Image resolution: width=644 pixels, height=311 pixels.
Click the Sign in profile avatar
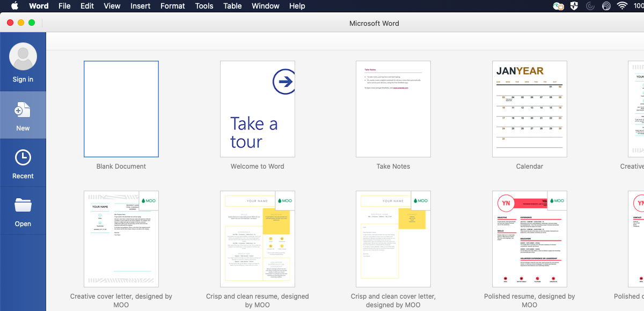[x=23, y=56]
